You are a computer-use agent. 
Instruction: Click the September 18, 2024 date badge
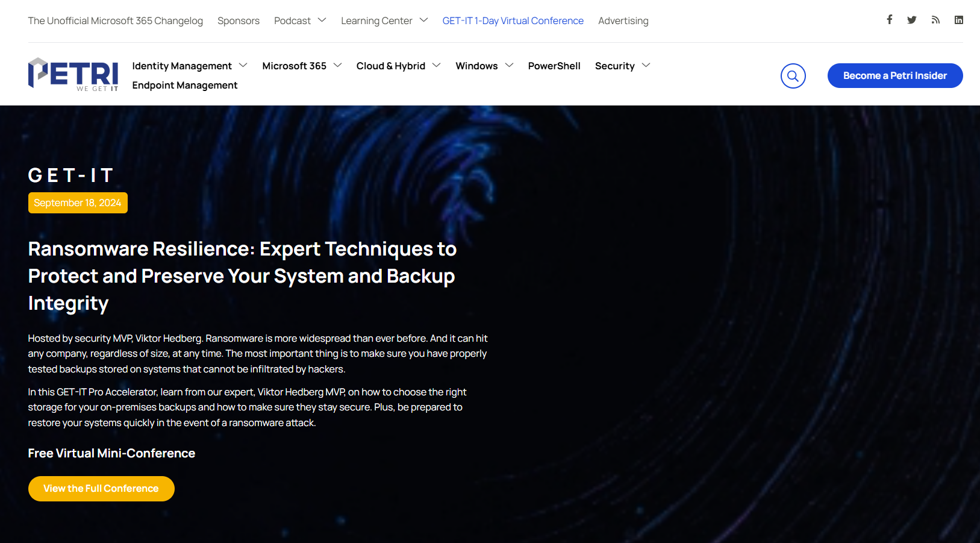[x=78, y=202]
